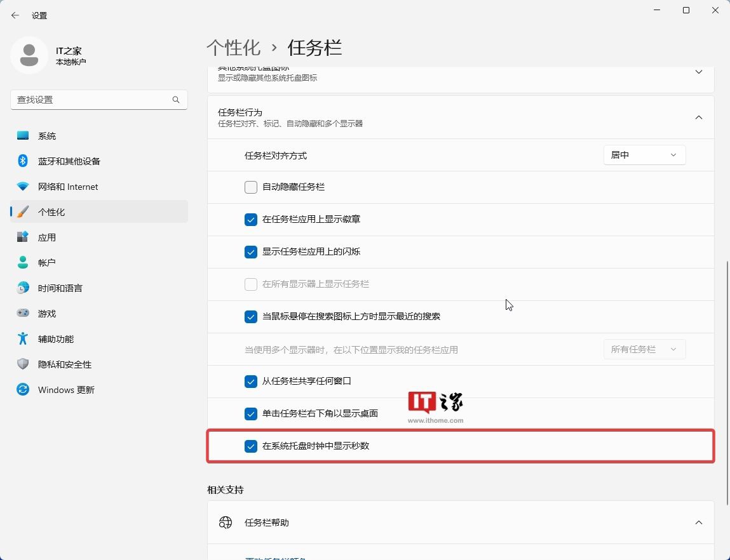Open the 所有任务栏 dropdown
730x560 pixels.
[x=644, y=349]
